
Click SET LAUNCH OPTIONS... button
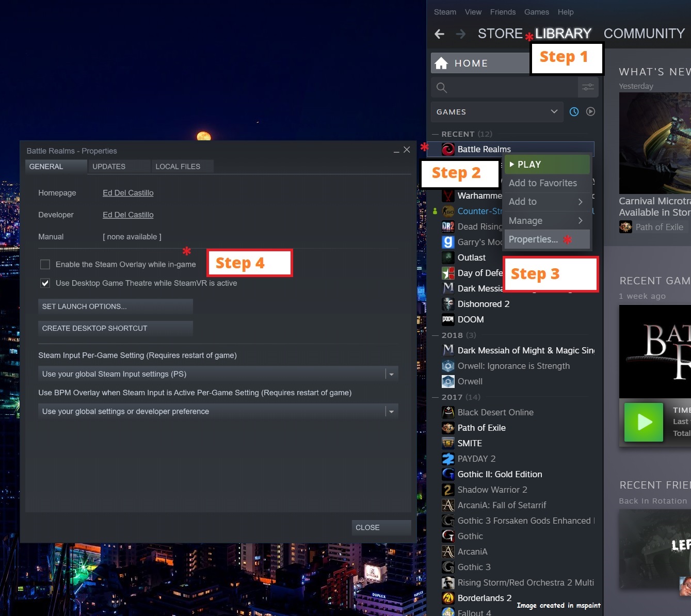click(x=116, y=306)
